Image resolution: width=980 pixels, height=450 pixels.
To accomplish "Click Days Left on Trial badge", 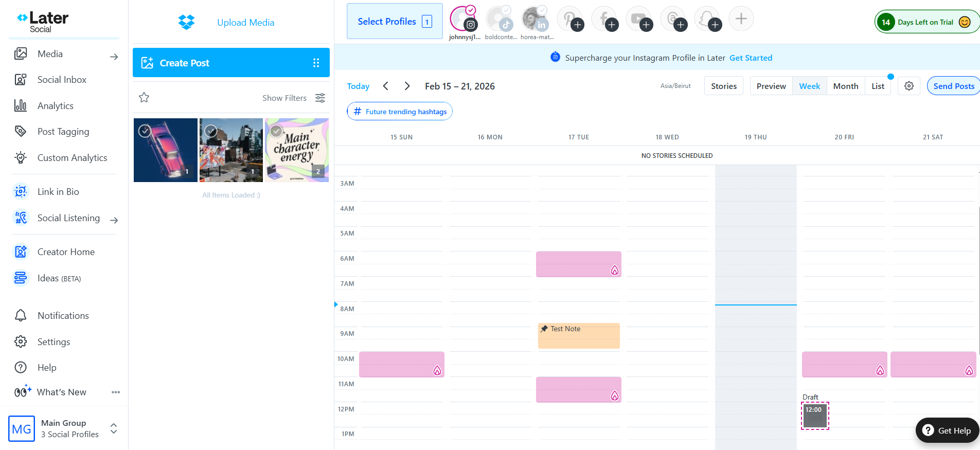I will (x=927, y=22).
